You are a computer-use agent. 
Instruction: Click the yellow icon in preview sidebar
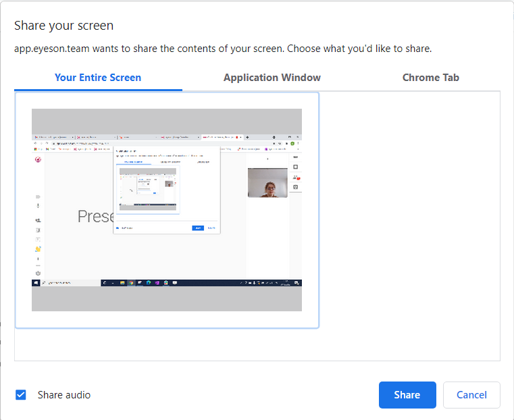coord(38,249)
